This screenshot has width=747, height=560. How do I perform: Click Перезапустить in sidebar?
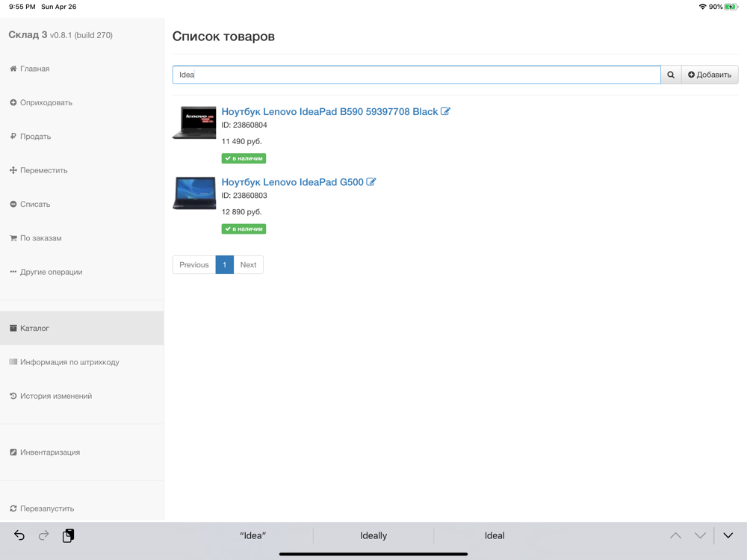pos(82,508)
